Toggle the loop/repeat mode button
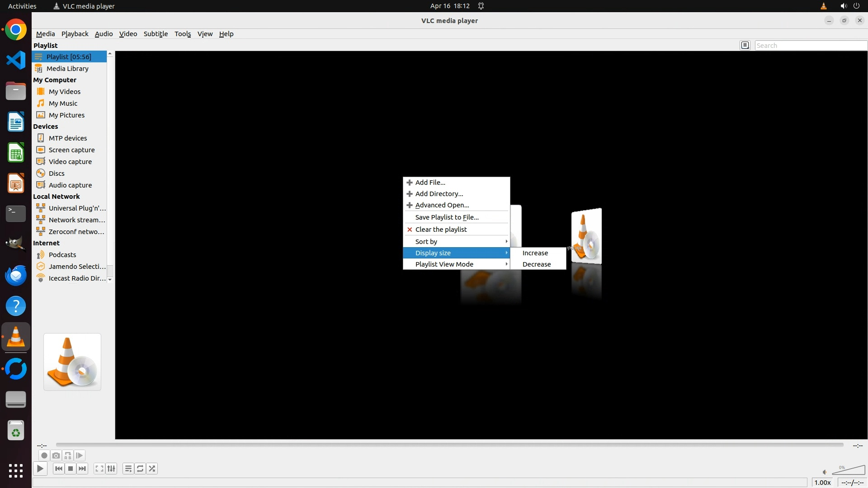 point(140,469)
